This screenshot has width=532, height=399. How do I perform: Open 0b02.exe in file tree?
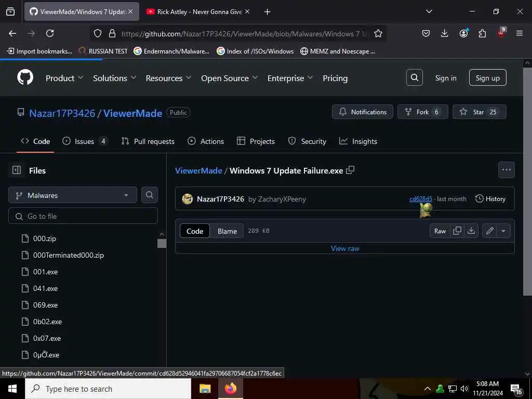point(47,322)
